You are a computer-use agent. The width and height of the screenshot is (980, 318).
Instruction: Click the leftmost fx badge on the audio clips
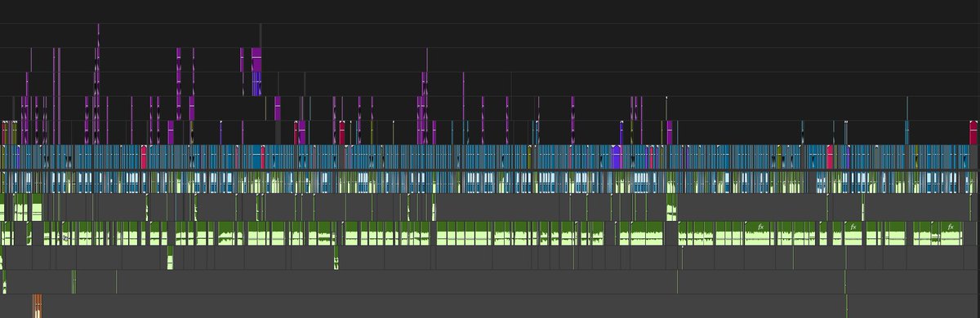click(760, 226)
